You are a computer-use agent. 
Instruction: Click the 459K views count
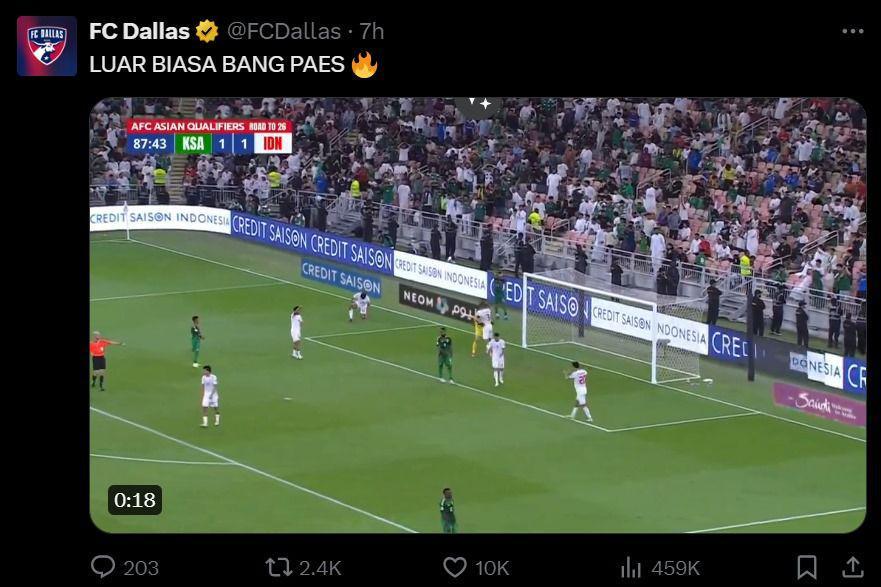pyautogui.click(x=674, y=568)
